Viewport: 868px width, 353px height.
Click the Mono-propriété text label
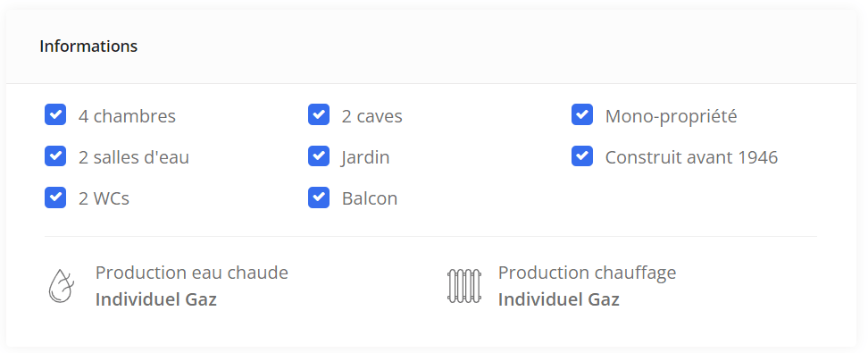pos(671,116)
